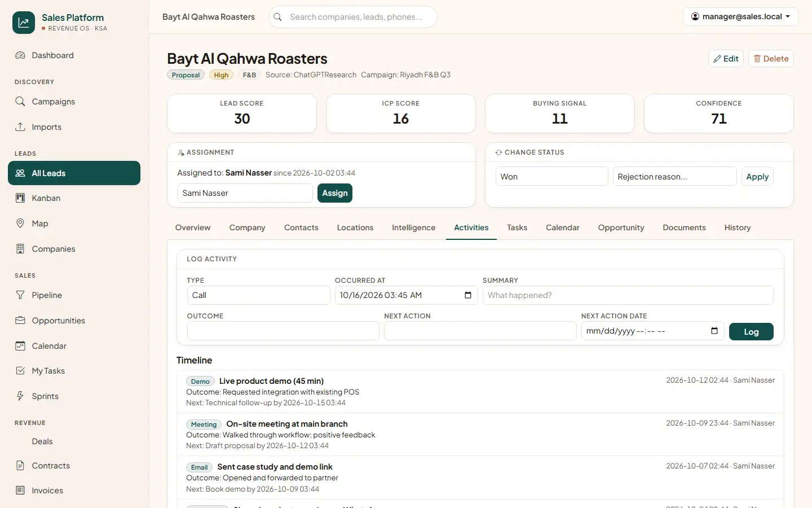Open Contracts in the sidebar

point(74,466)
